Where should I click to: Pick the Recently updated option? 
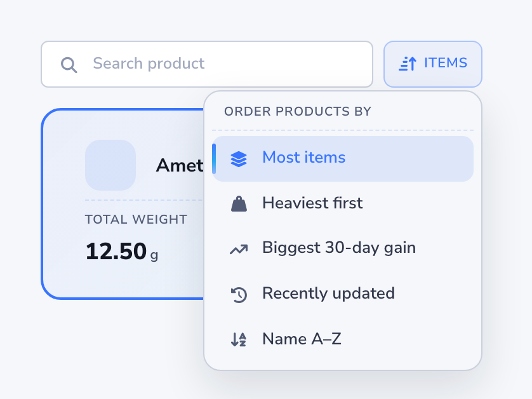[x=343, y=294]
